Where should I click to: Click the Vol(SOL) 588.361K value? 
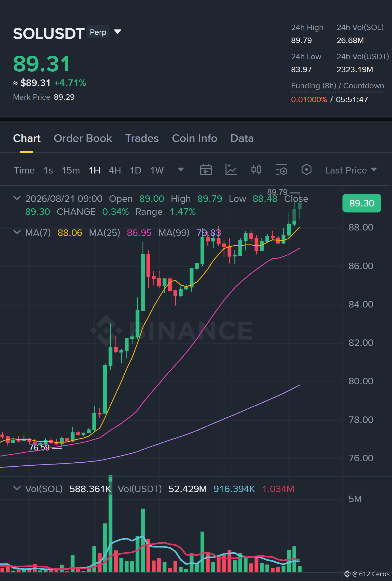pos(90,489)
